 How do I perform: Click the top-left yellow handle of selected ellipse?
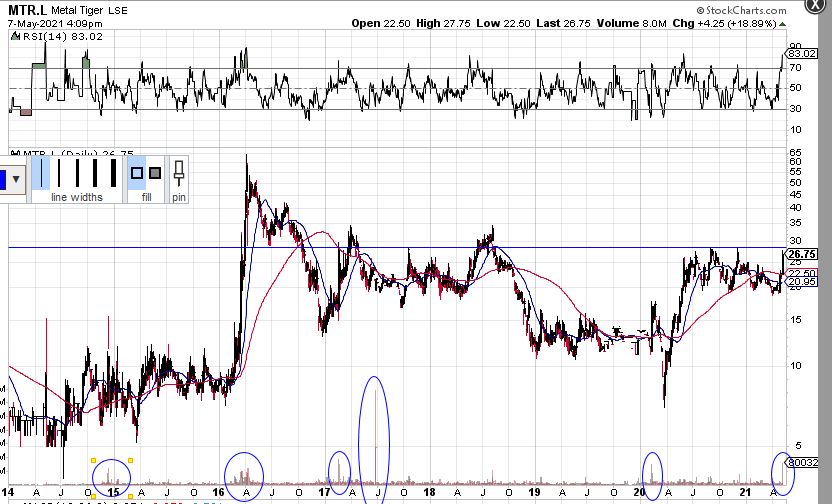pos(93,460)
